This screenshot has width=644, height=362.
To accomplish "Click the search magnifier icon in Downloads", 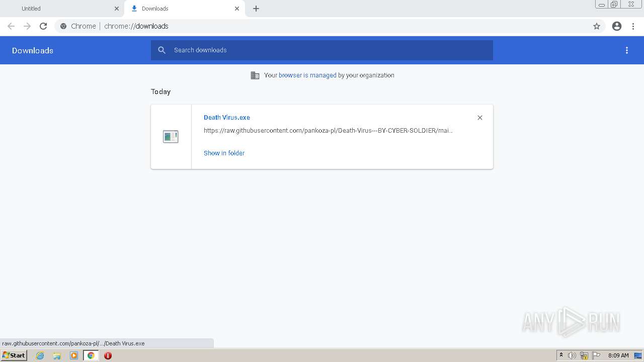I will point(162,50).
